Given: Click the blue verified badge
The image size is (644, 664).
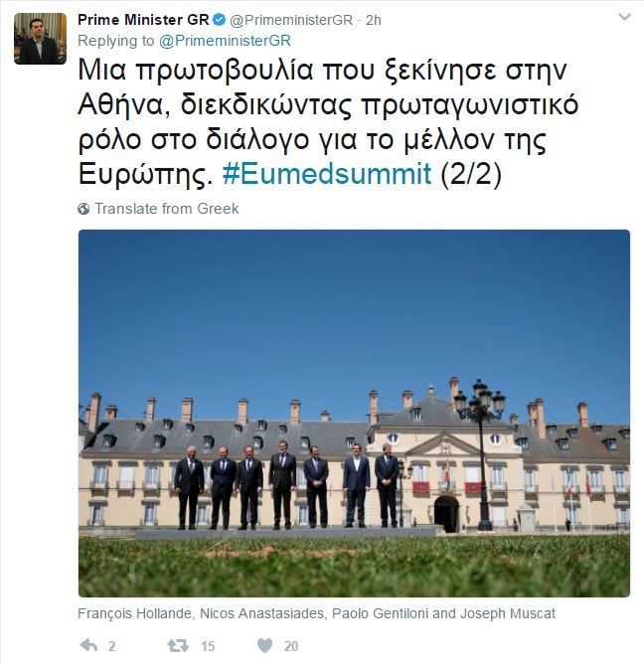Looking at the screenshot, I should 219,20.
